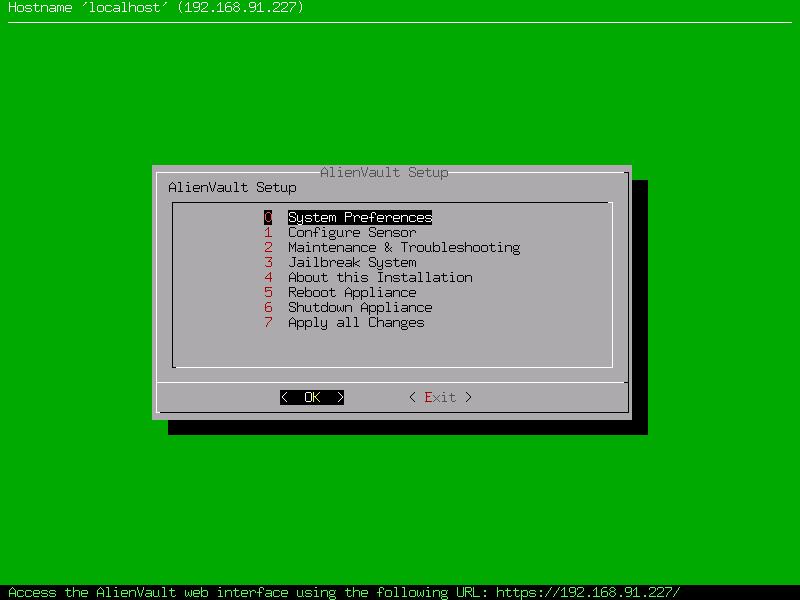
Task: Click the Exit button
Action: (440, 397)
